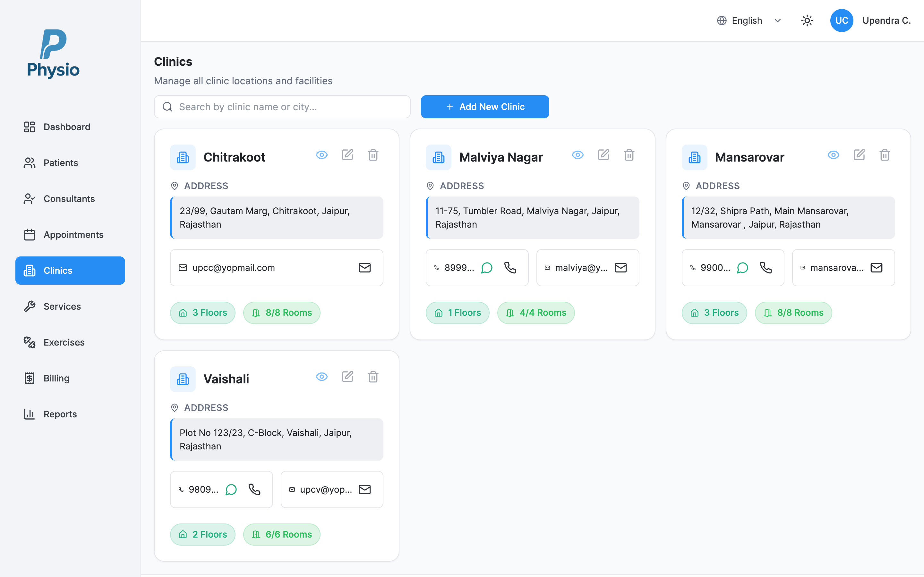Go to Appointments in the sidebar
This screenshot has height=577, width=924.
coord(73,235)
